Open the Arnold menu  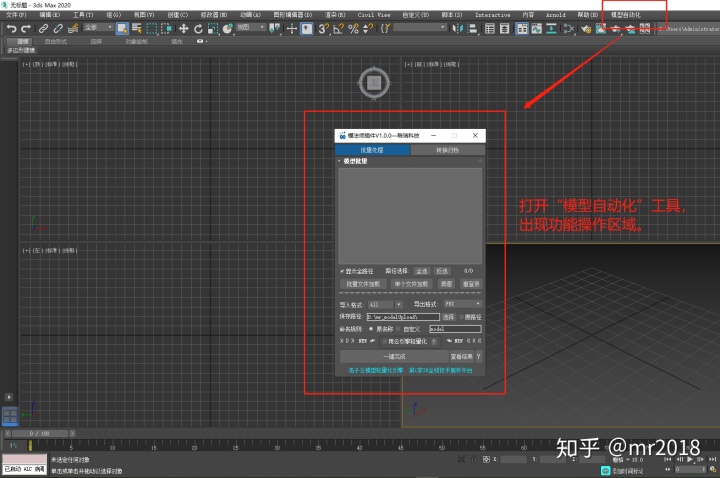point(556,15)
